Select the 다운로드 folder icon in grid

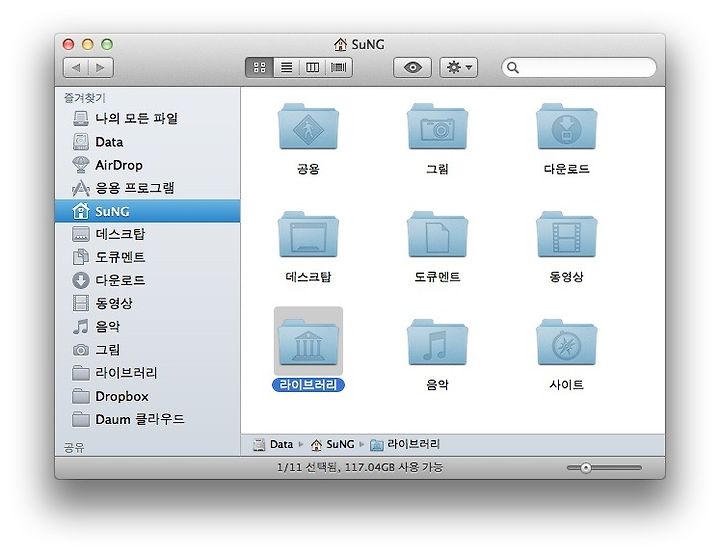point(566,127)
